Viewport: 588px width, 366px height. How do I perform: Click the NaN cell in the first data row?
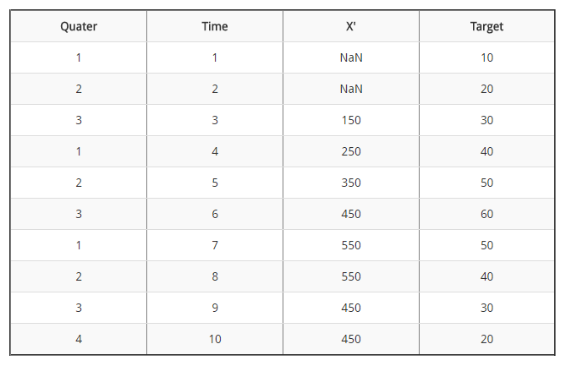(351, 57)
